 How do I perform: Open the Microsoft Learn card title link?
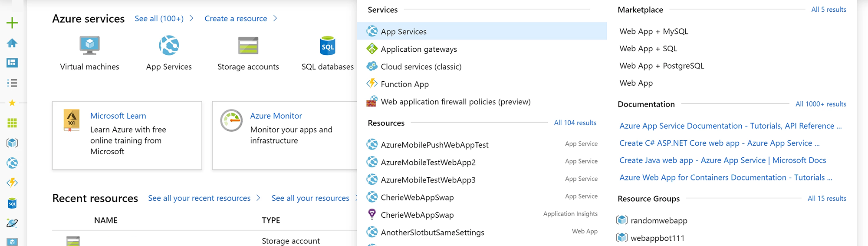[x=118, y=116]
